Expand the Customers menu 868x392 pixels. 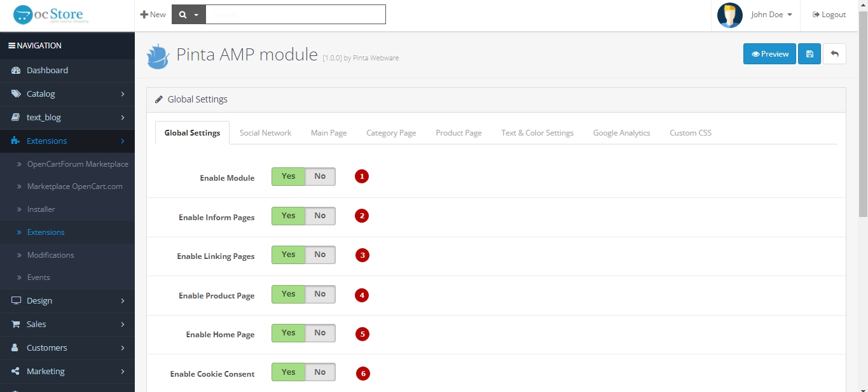click(67, 347)
